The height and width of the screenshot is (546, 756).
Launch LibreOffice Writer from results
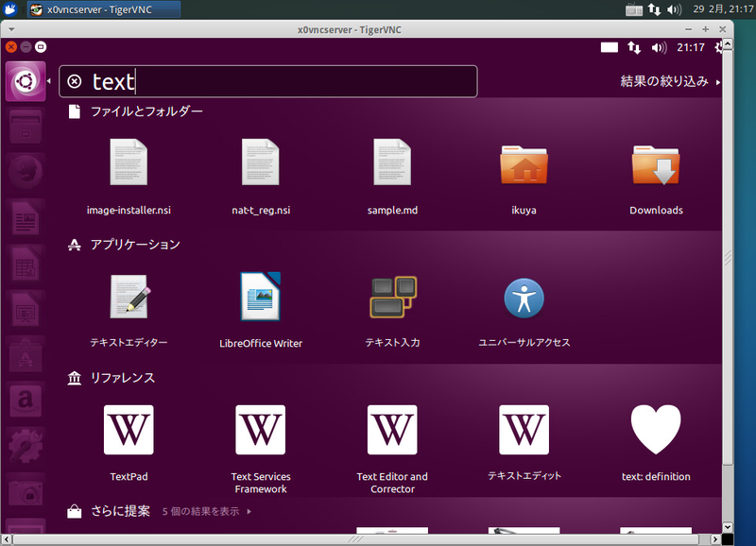261,311
